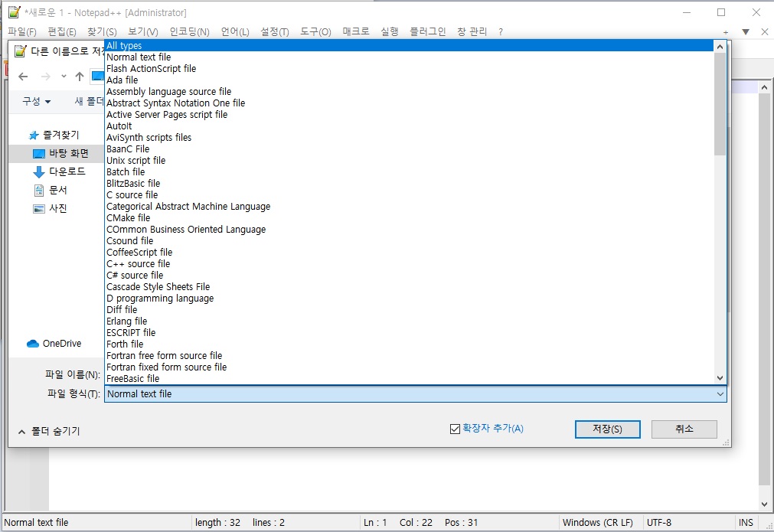Click UTF-8 encoding in status bar

(x=659, y=522)
